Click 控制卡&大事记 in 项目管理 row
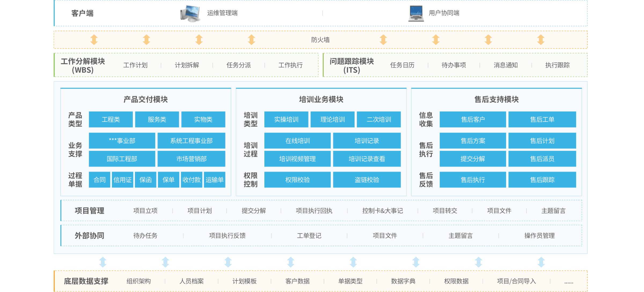 (x=382, y=211)
